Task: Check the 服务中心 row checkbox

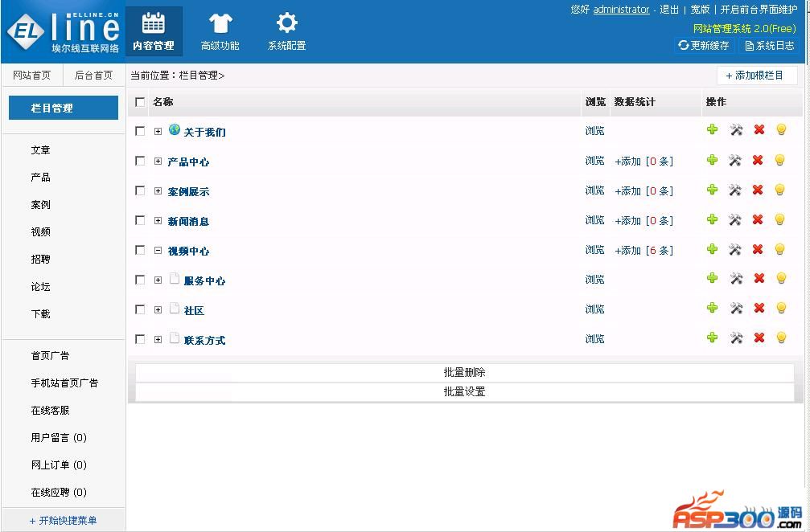Action: [x=140, y=280]
